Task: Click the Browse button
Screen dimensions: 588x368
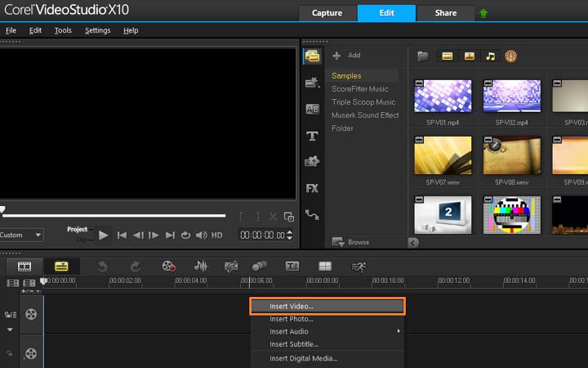Action: [x=351, y=242]
